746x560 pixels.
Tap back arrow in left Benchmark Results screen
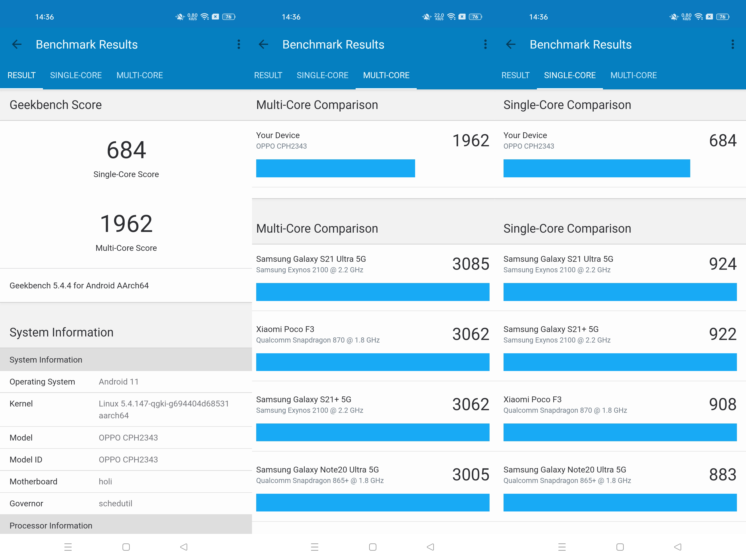point(17,44)
